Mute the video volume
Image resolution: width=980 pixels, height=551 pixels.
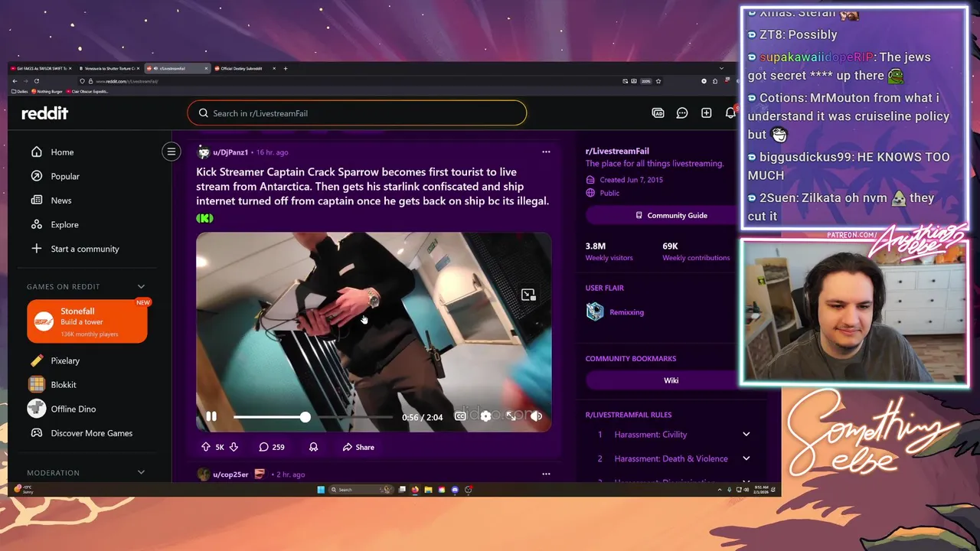click(536, 416)
